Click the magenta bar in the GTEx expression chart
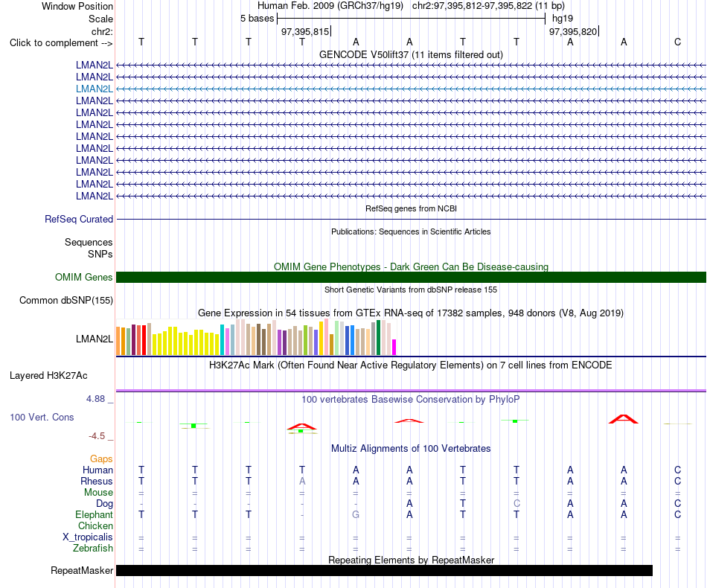The image size is (707, 588). (x=394, y=347)
